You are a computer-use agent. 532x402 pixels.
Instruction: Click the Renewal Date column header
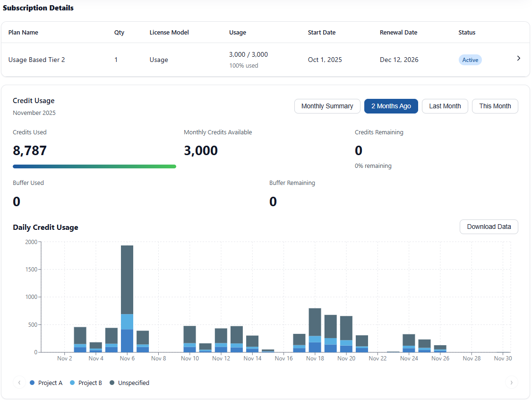(x=398, y=33)
